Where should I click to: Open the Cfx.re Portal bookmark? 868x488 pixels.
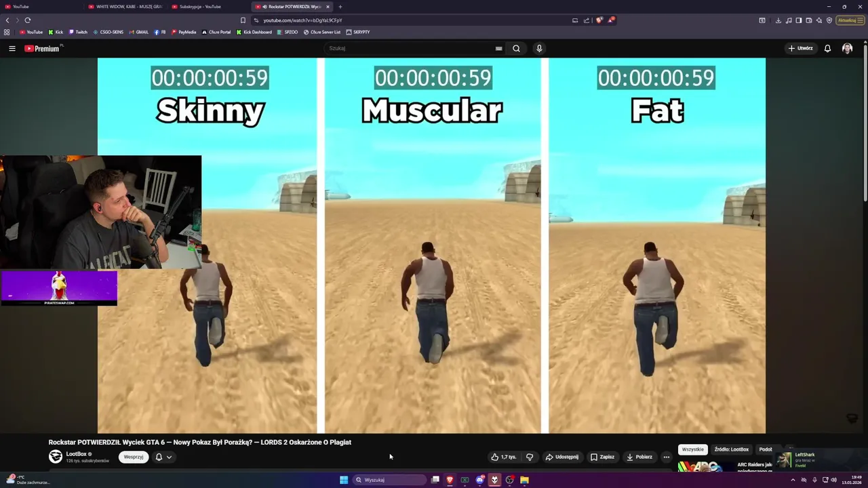tap(216, 32)
